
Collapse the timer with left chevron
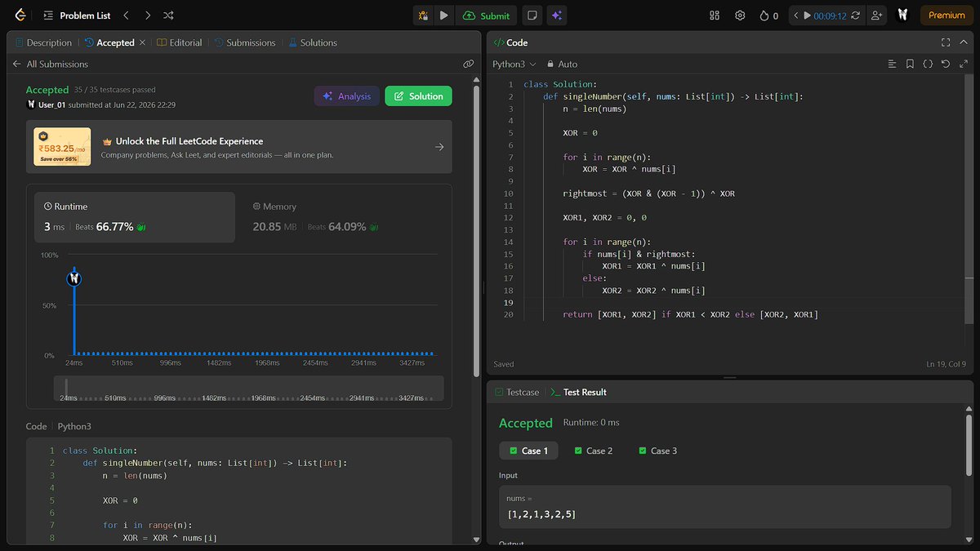(x=796, y=15)
